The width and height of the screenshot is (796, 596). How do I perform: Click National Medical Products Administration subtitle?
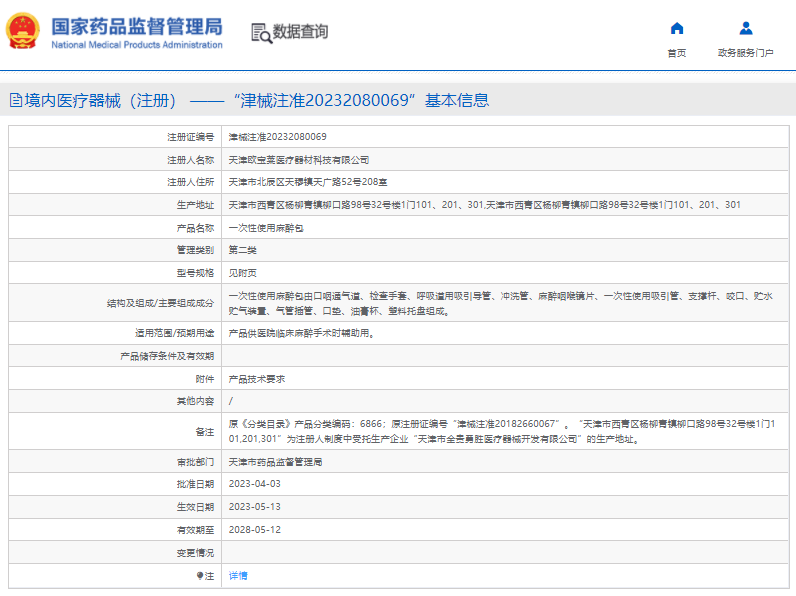click(137, 45)
